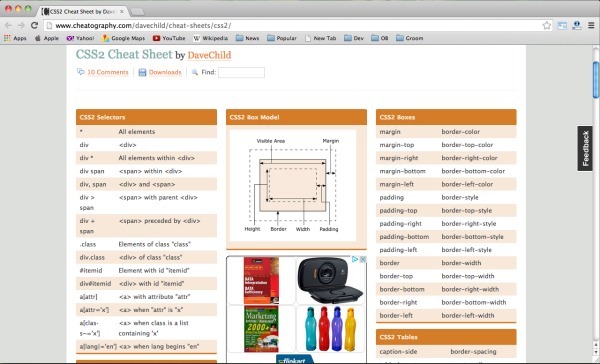Open the New Tab bookmark
This screenshot has width=600, height=364.
click(x=321, y=38)
